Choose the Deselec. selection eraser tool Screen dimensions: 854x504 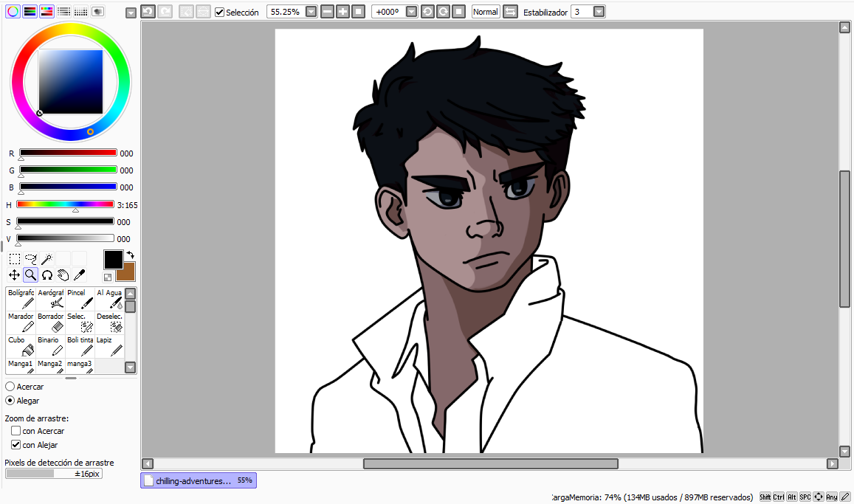109,322
